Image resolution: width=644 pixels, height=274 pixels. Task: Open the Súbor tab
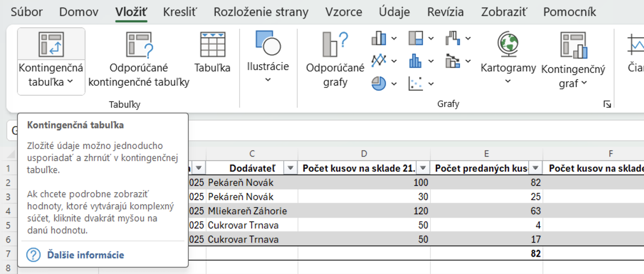point(27,12)
